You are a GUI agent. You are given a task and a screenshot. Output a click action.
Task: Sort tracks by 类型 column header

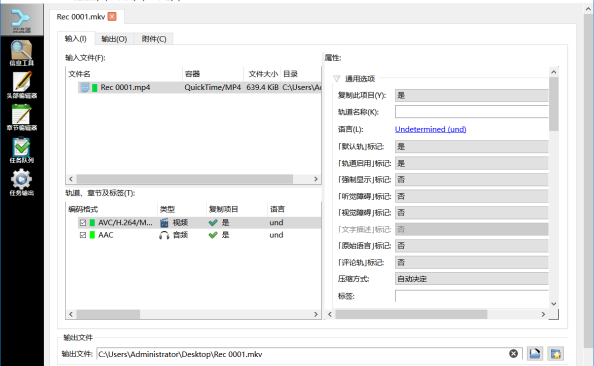click(x=181, y=209)
